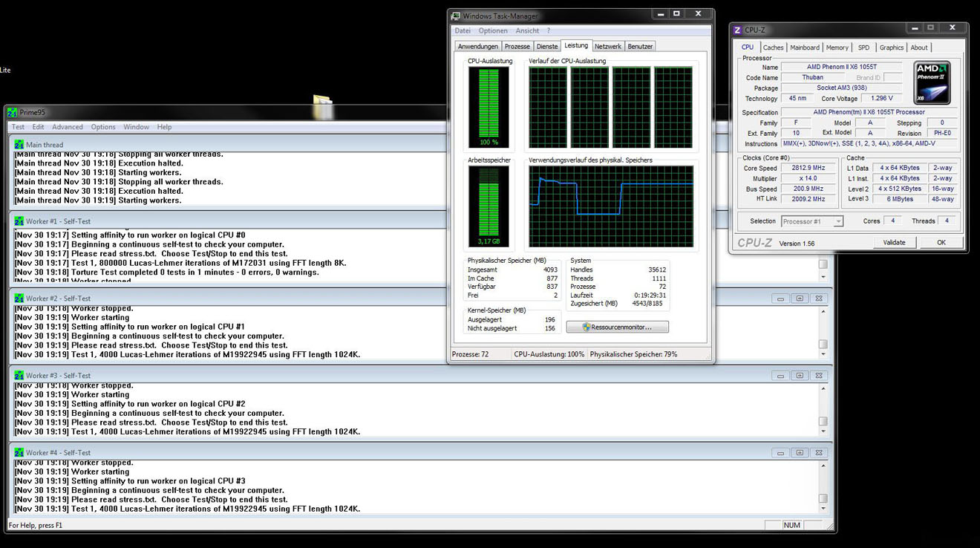The image size is (980, 548).
Task: Open the Test menu in Prime95
Action: click(x=18, y=127)
